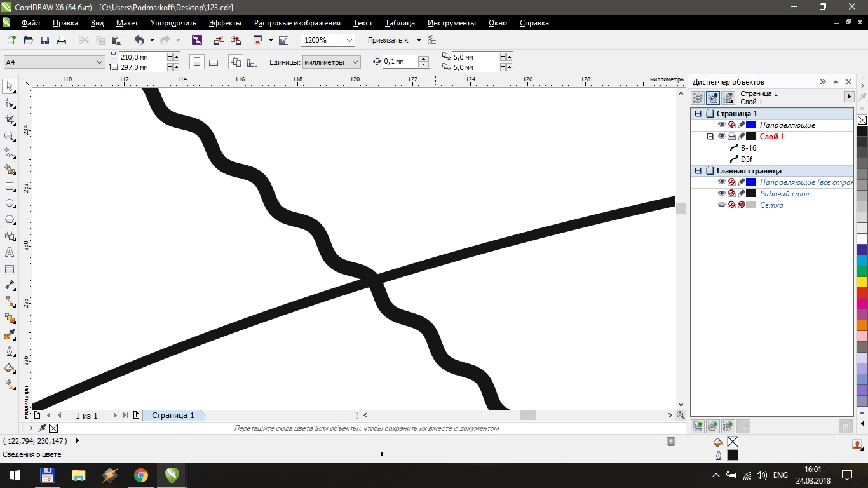This screenshot has width=868, height=488.
Task: Toggle Edit Across Layers in Object Manager
Action: click(713, 98)
